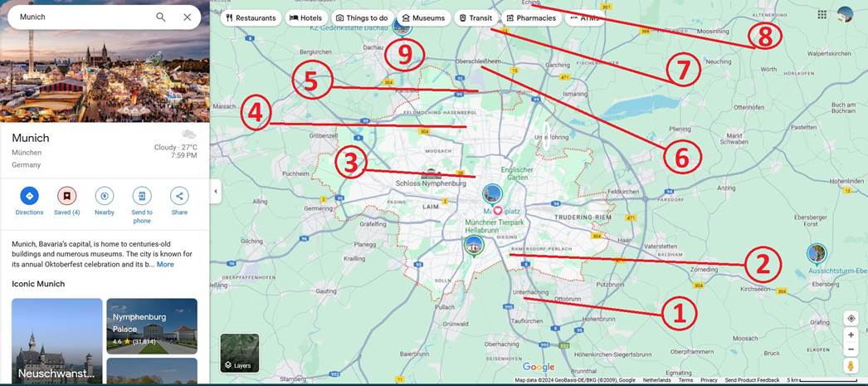Click the KZ-Gedenkstätte Dachau pin
The height and width of the screenshot is (386, 868).
coord(402,27)
